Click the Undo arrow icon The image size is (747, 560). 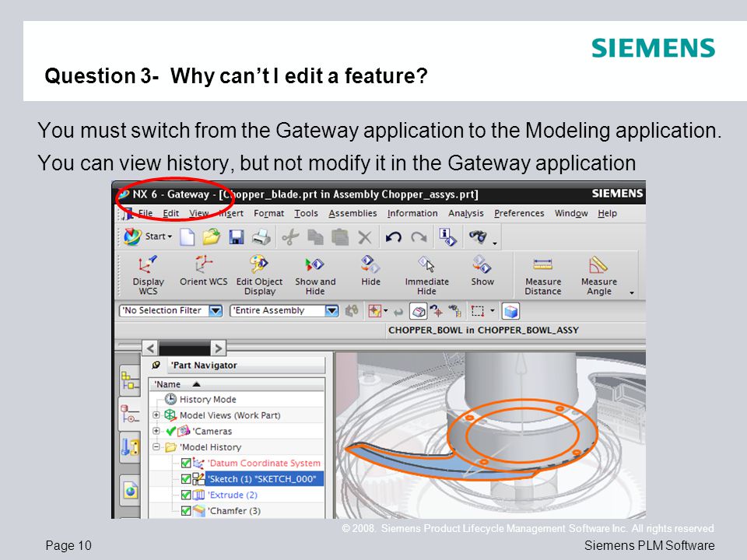[x=394, y=236]
